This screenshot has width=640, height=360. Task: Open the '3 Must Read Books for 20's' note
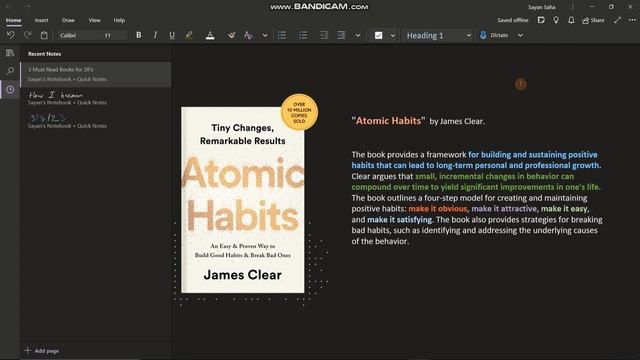click(96, 74)
